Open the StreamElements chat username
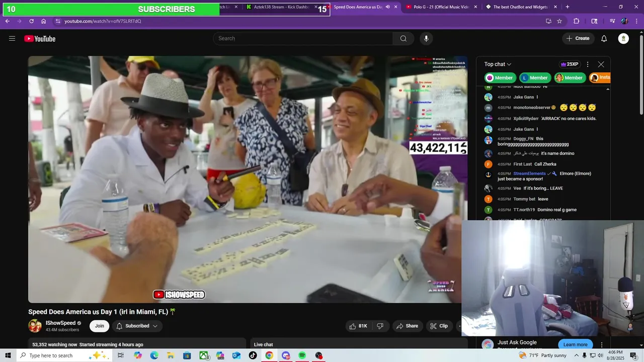This screenshot has width=644, height=362. (x=529, y=173)
